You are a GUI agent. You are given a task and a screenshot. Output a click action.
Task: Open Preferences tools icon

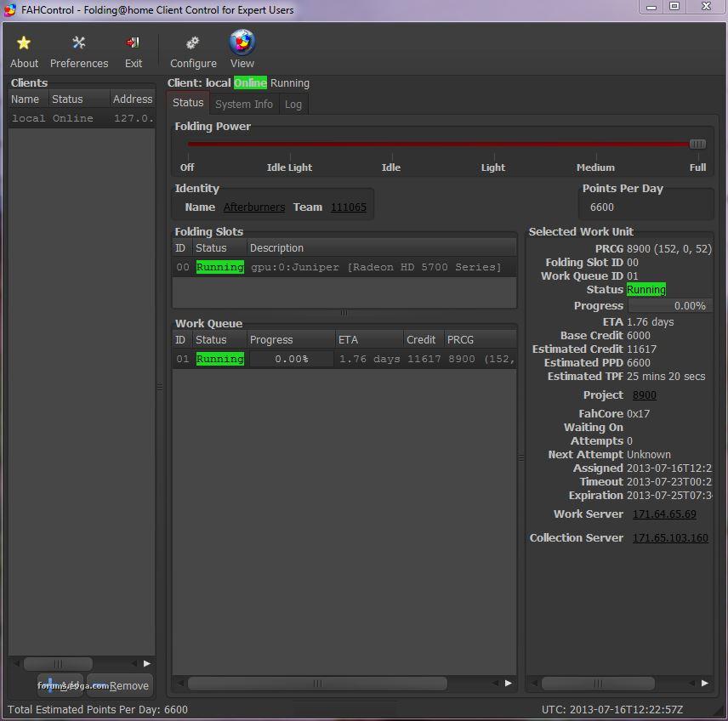pos(79,43)
